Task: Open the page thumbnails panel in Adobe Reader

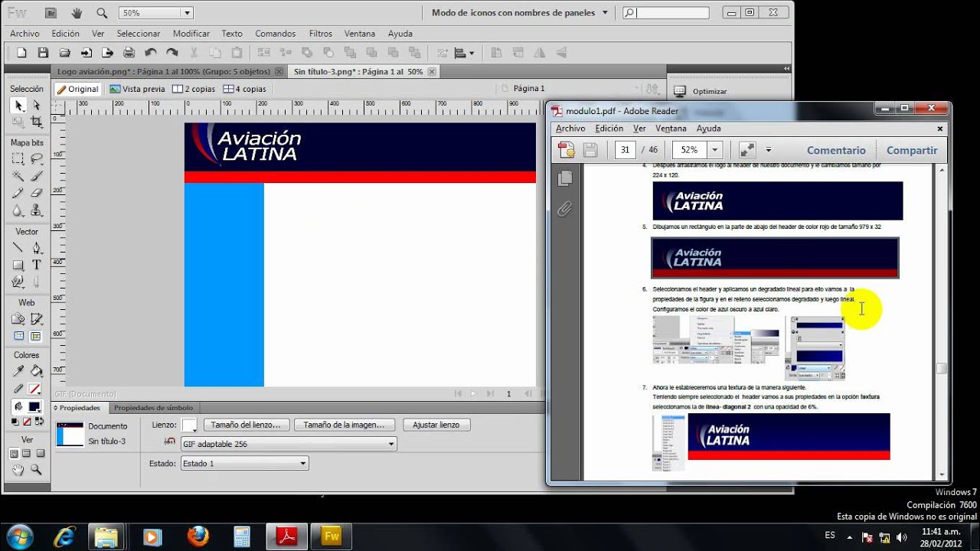Action: (565, 178)
